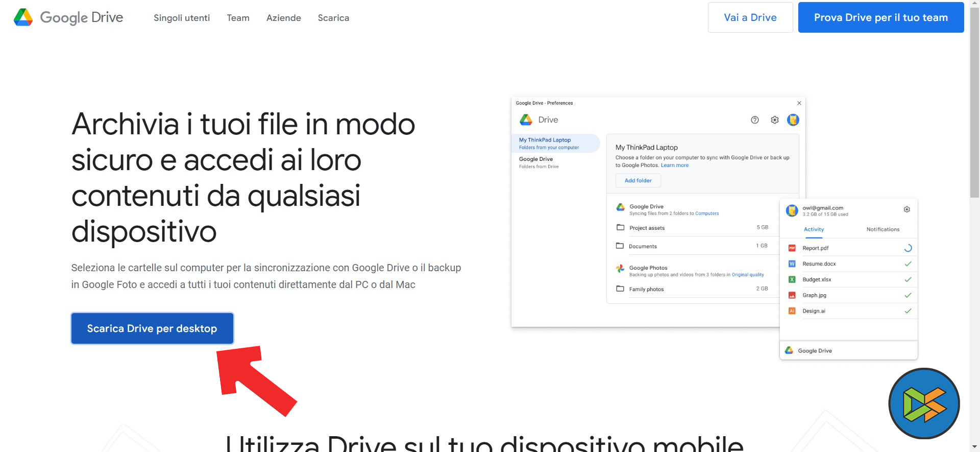Open settings gear in Drive preferences
Screen dimensions: 980x452
774,120
